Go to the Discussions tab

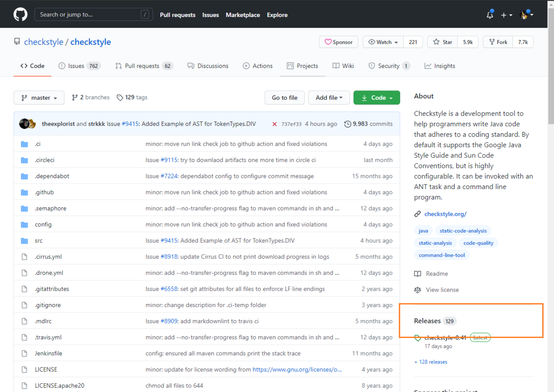[208, 66]
